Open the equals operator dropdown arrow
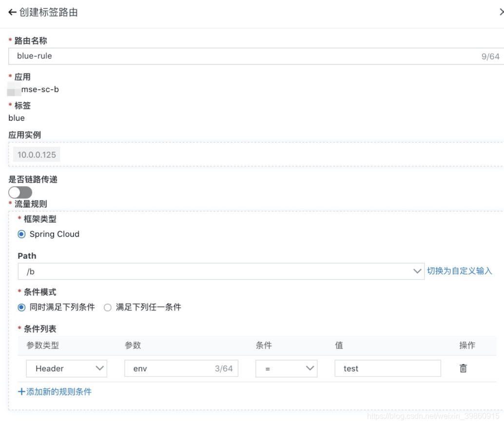The height and width of the screenshot is (425, 504). [x=309, y=368]
